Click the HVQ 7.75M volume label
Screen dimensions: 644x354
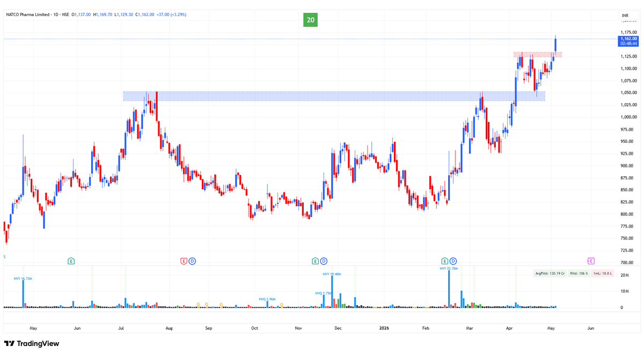point(324,293)
